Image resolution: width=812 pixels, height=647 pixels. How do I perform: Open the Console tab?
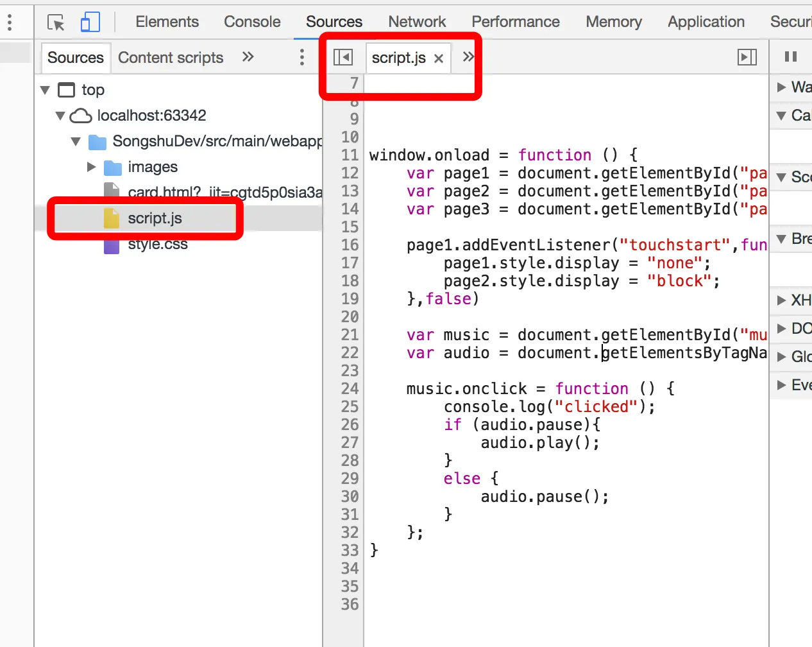[252, 22]
